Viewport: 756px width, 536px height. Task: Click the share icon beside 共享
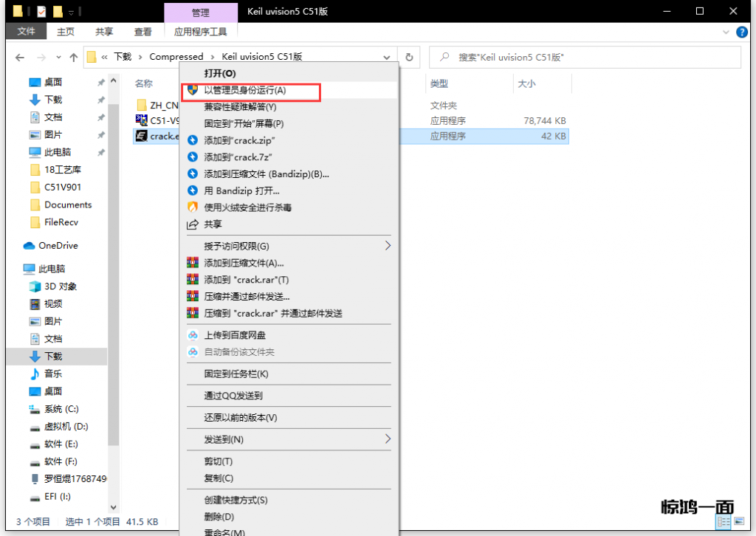pyautogui.click(x=193, y=224)
